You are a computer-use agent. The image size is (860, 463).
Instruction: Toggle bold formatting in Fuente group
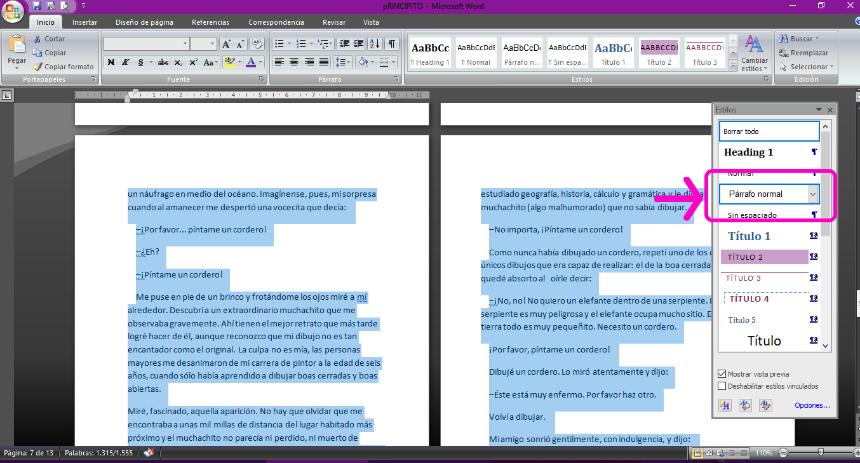111,62
